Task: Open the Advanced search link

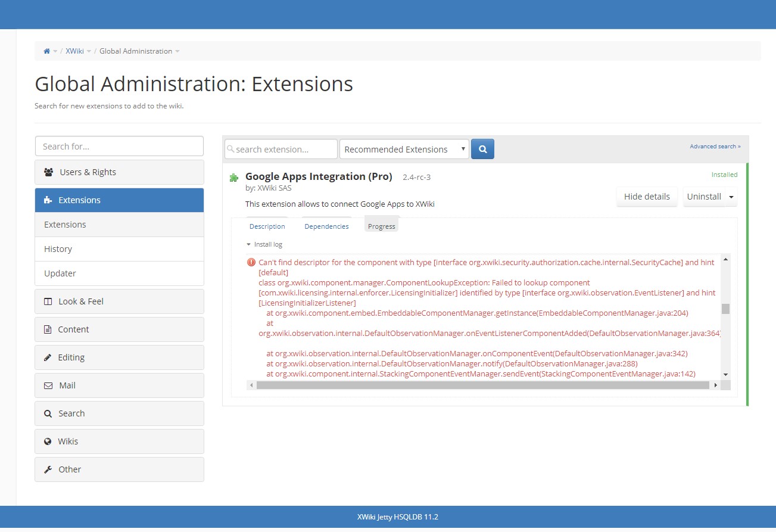Action: click(x=715, y=145)
